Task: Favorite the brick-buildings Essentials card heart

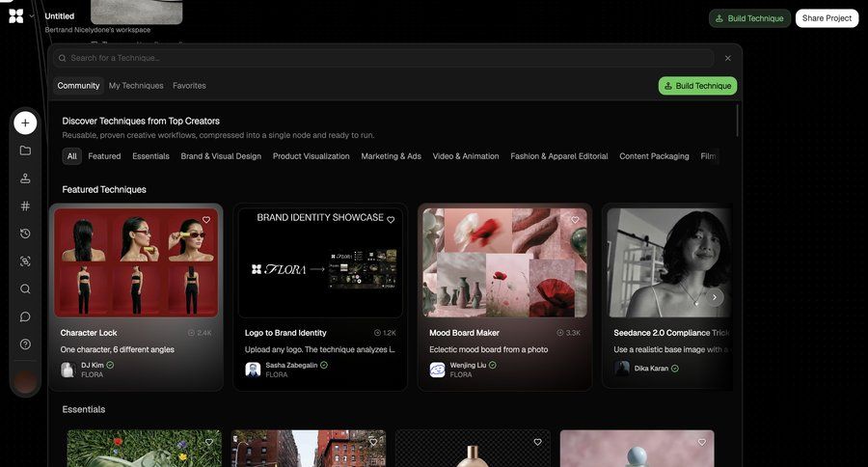Action: tap(373, 442)
